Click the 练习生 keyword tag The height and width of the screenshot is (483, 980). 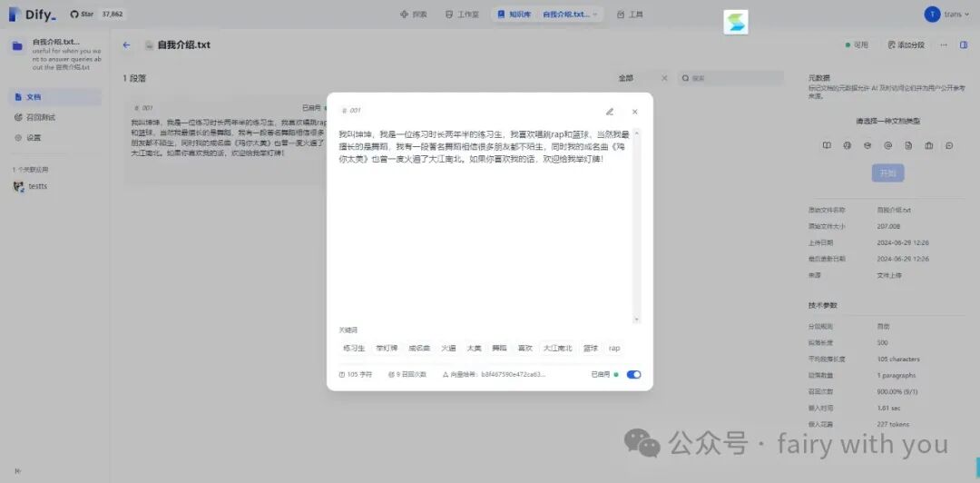354,348
